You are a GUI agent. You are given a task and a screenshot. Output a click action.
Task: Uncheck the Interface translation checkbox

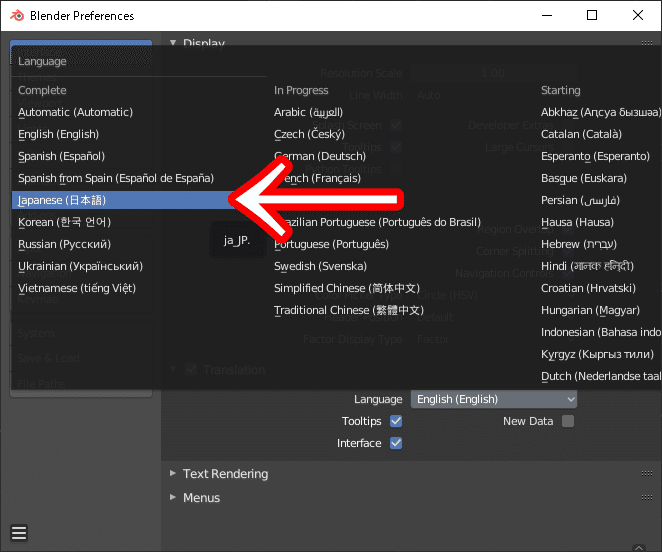pyautogui.click(x=396, y=443)
